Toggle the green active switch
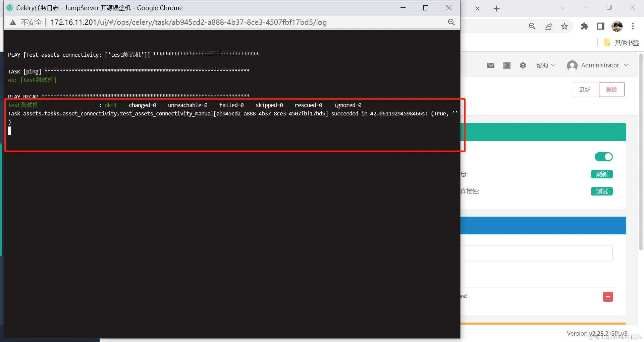Image resolution: width=644 pixels, height=342 pixels. (604, 157)
